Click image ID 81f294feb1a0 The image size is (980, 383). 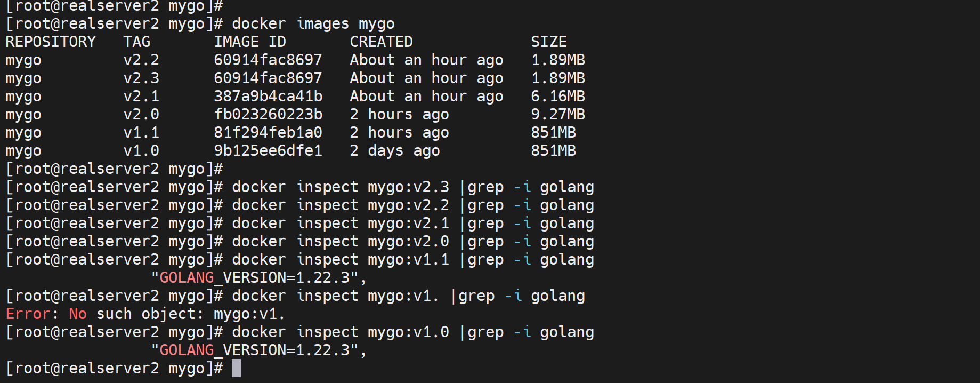[268, 132]
